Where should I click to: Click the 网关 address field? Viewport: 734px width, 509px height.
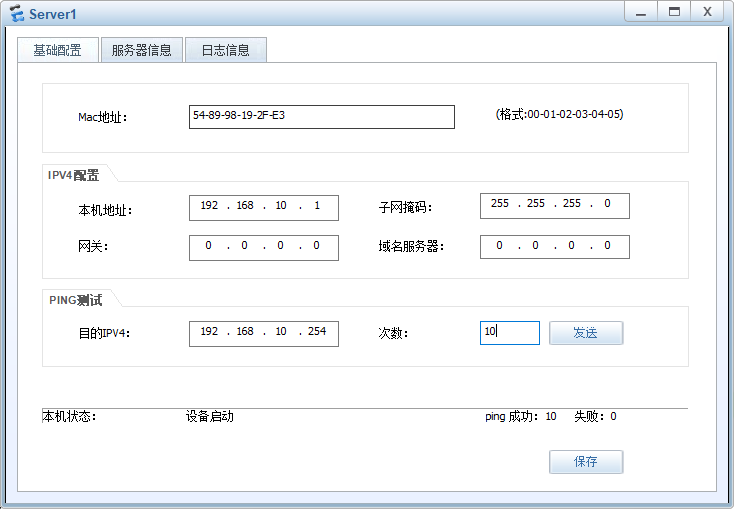pos(263,246)
